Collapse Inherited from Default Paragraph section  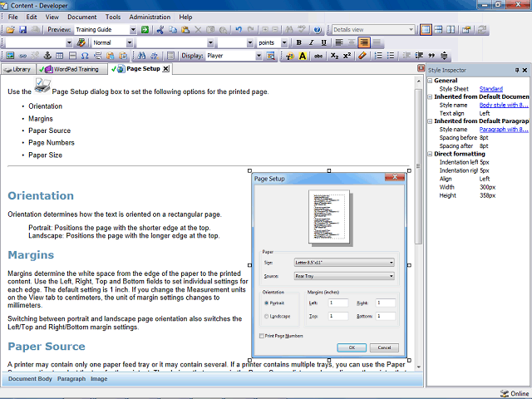[430, 121]
